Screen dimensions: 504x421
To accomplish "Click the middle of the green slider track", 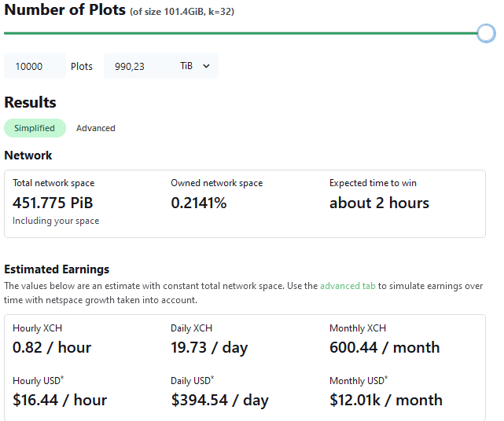I will [x=241, y=33].
